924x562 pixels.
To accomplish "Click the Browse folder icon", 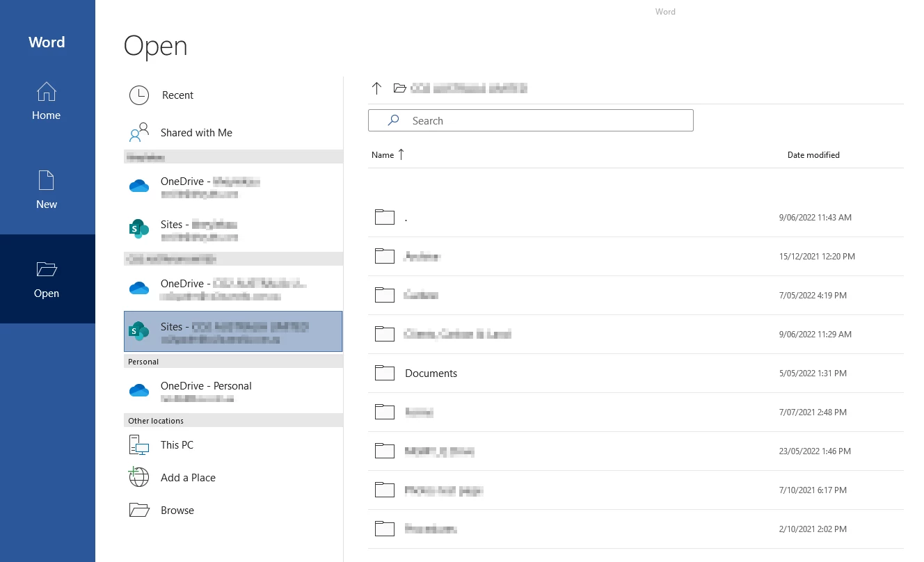I will [139, 510].
